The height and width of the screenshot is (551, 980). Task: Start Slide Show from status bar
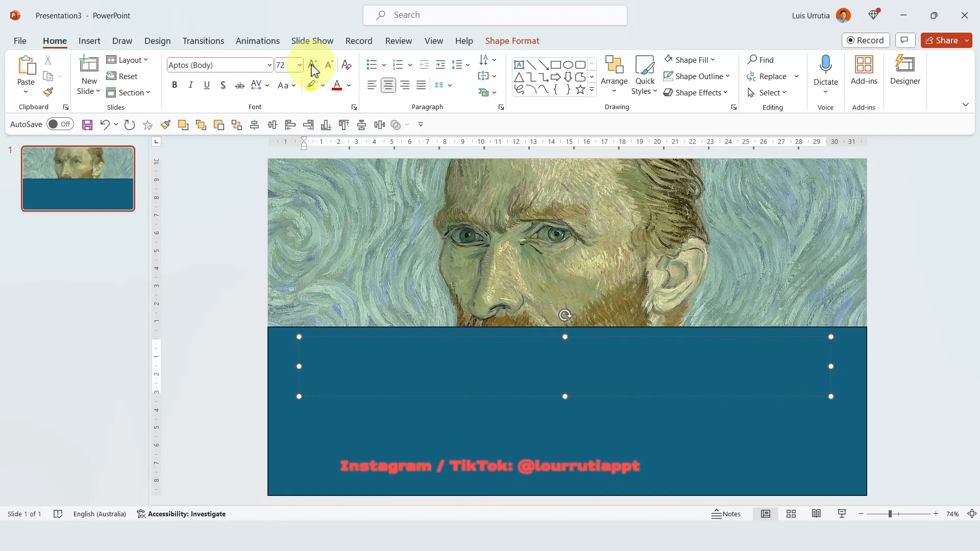tap(842, 514)
